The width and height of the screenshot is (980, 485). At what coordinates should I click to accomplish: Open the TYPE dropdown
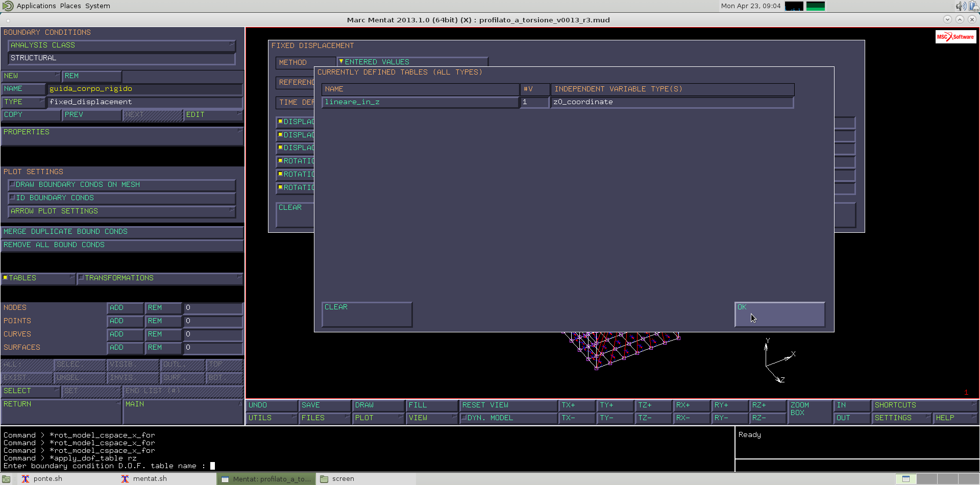pos(23,102)
